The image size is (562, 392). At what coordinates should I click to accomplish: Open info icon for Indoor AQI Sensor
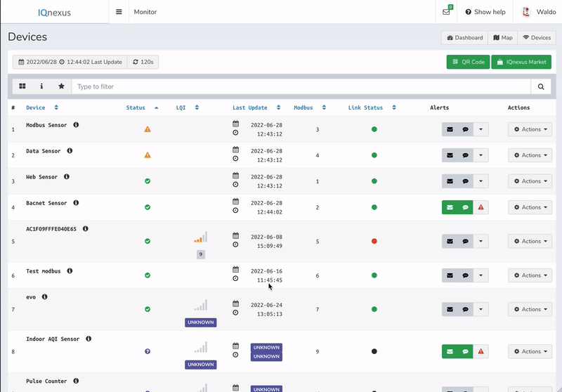(x=89, y=339)
